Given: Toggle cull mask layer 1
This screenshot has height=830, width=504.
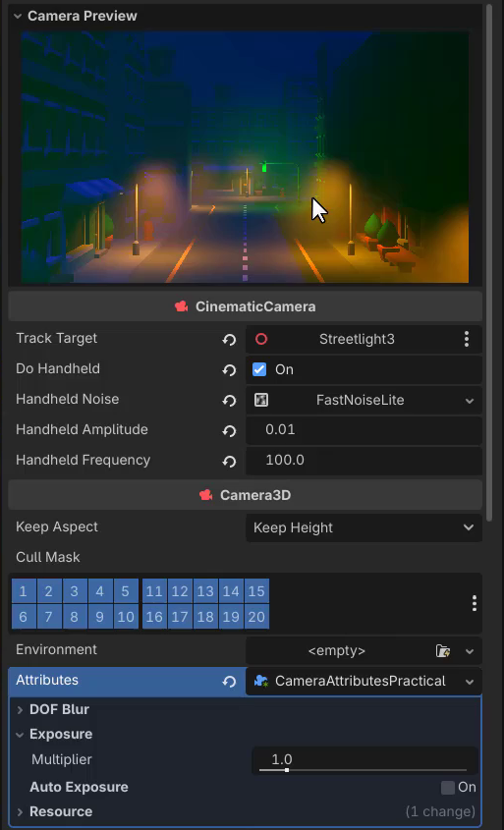Looking at the screenshot, I should (x=24, y=591).
